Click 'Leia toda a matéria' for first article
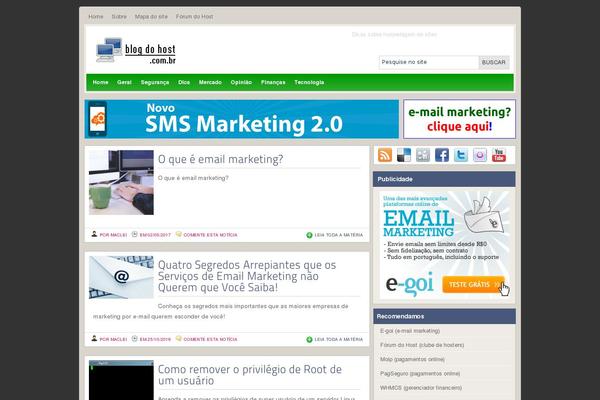 pos(339,235)
